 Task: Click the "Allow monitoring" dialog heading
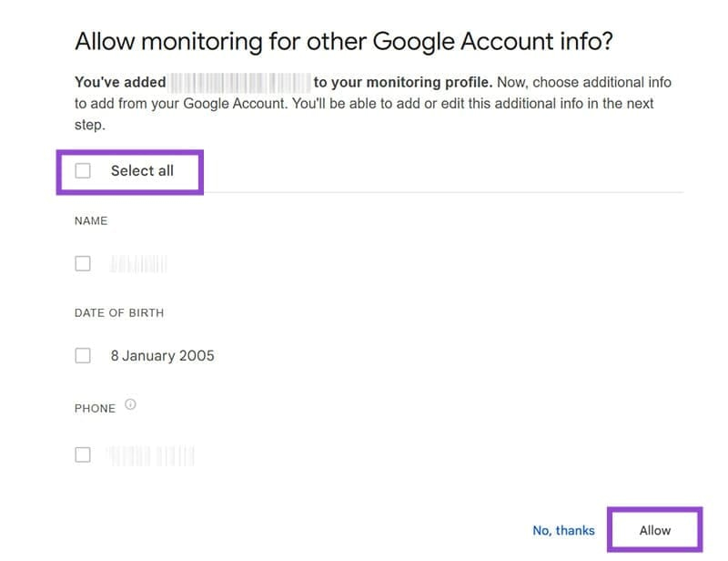coord(346,41)
